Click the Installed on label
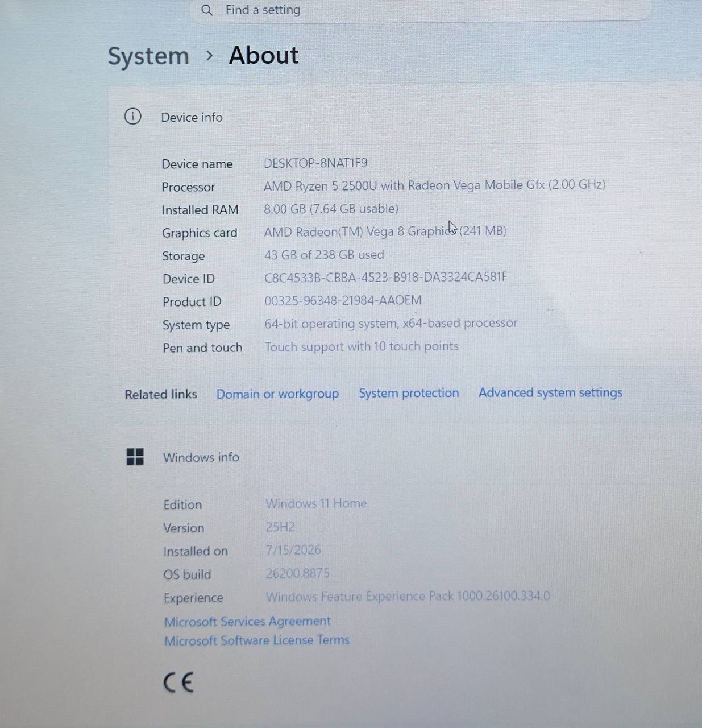 pos(196,552)
